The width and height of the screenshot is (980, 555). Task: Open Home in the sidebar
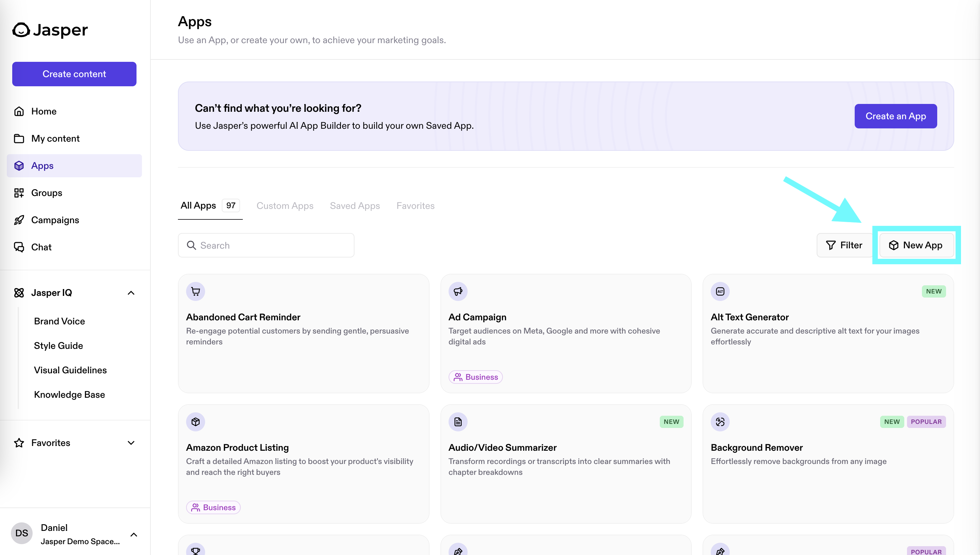pyautogui.click(x=74, y=111)
